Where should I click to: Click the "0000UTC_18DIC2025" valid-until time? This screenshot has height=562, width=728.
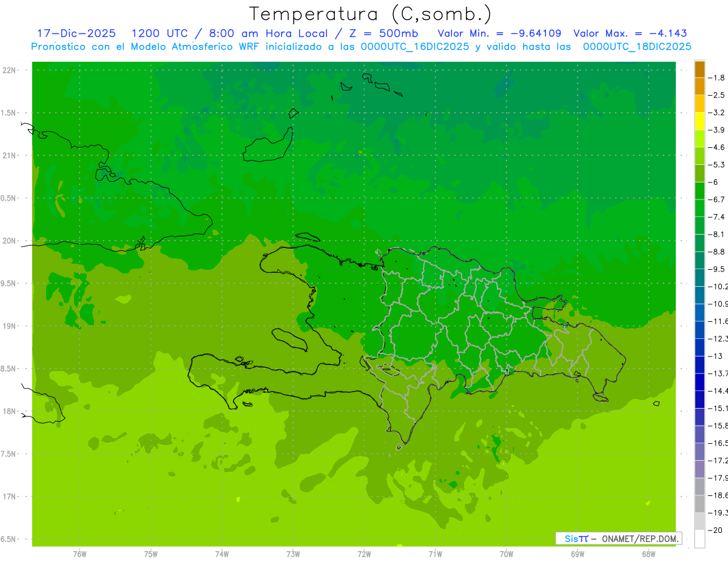coord(637,47)
